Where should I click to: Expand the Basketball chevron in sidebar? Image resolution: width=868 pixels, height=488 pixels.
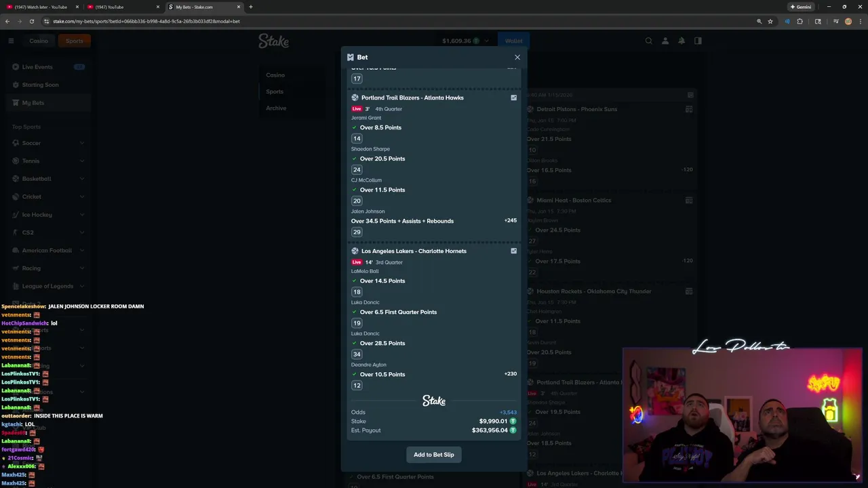tap(82, 179)
